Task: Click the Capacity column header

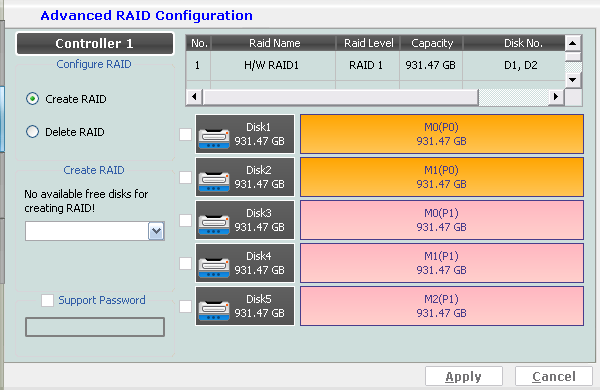Action: 431,43
